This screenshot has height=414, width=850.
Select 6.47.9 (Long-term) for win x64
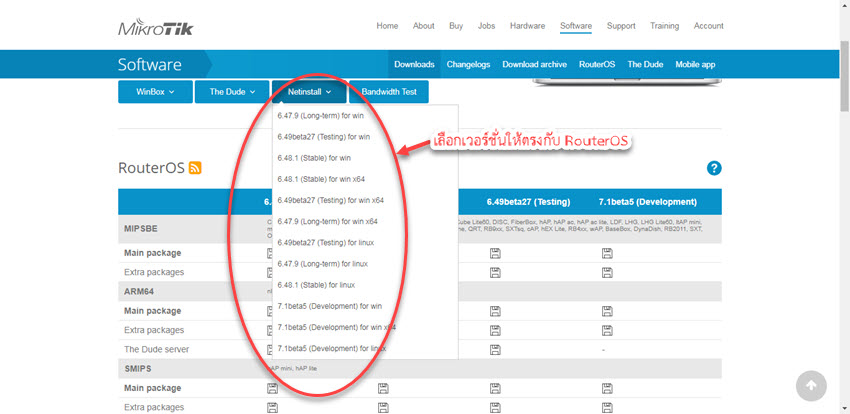point(327,222)
